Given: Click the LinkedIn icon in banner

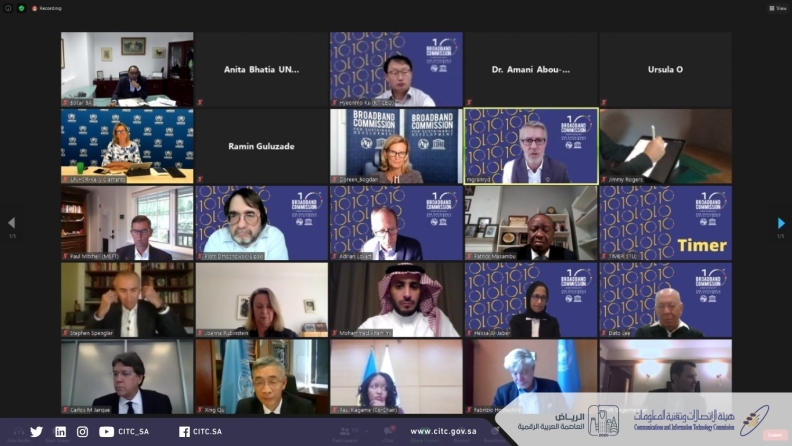Looking at the screenshot, I should click(61, 431).
